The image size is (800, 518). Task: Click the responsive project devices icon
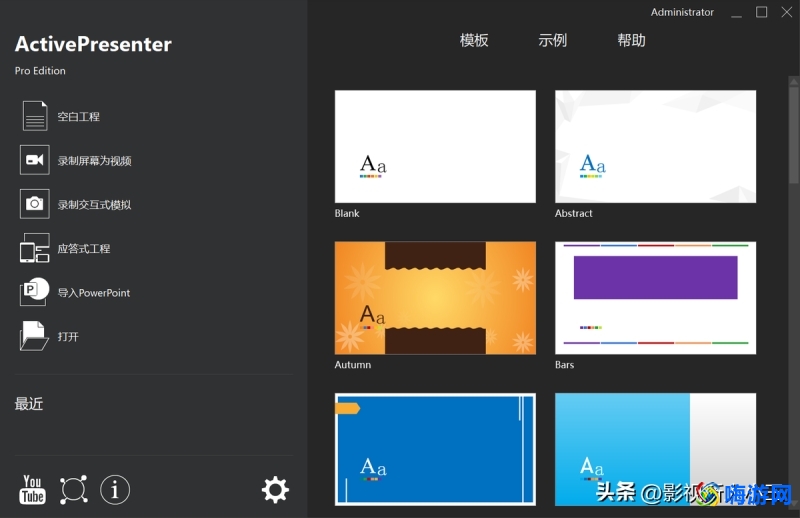(x=35, y=248)
